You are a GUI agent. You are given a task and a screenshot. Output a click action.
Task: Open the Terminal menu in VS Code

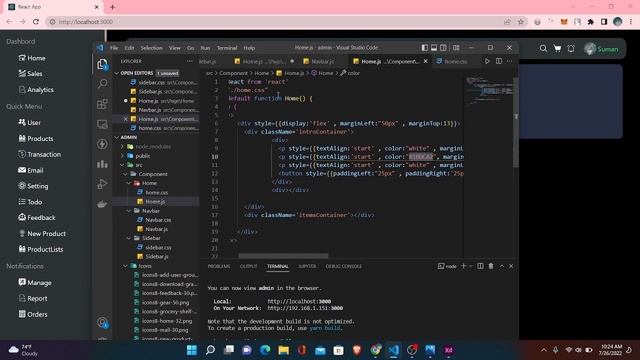pos(227,48)
